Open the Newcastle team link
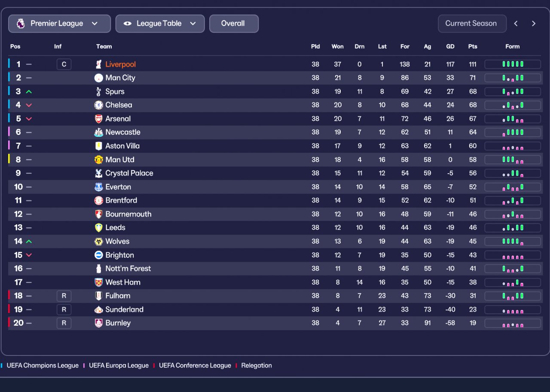This screenshot has width=550, height=392. (x=123, y=132)
